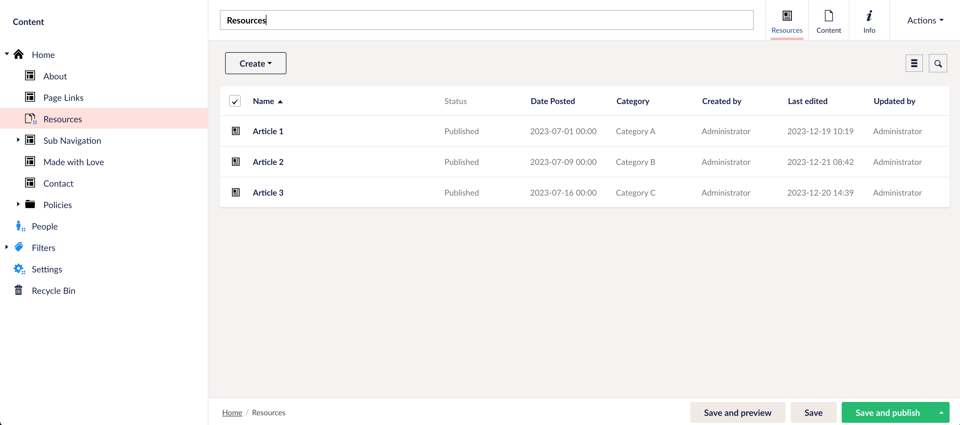Viewport: 960px width, 425px height.
Task: Click the Home breadcrumb link
Action: pyautogui.click(x=232, y=412)
